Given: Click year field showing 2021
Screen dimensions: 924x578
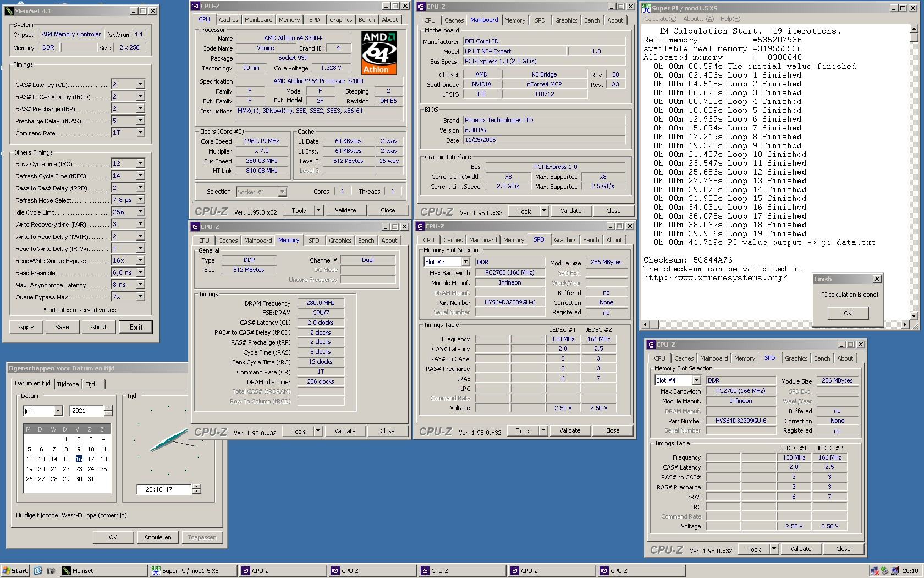Looking at the screenshot, I should click(x=86, y=411).
